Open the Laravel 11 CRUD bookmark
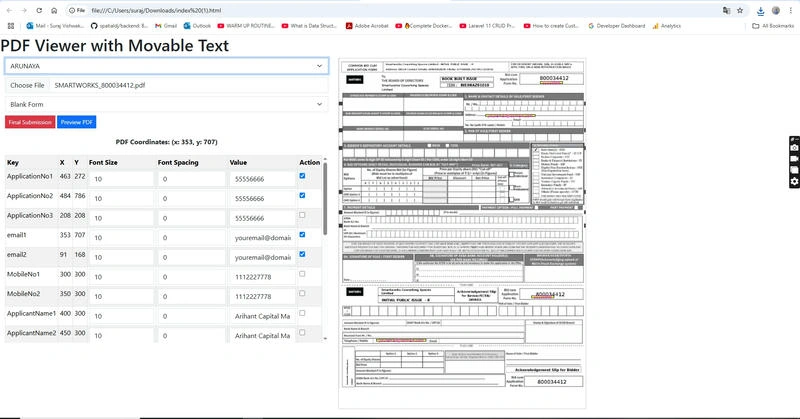The width and height of the screenshot is (800, 419). (487, 26)
